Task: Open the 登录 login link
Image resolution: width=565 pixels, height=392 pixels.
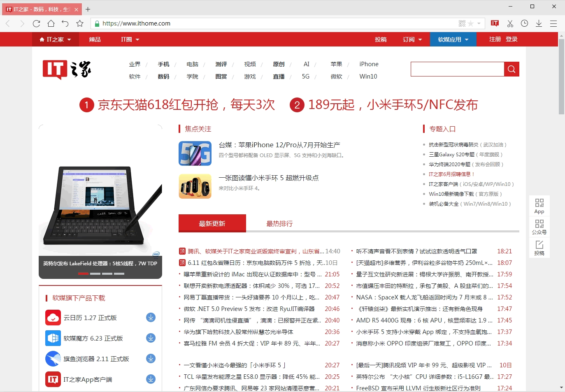Action: pyautogui.click(x=512, y=39)
